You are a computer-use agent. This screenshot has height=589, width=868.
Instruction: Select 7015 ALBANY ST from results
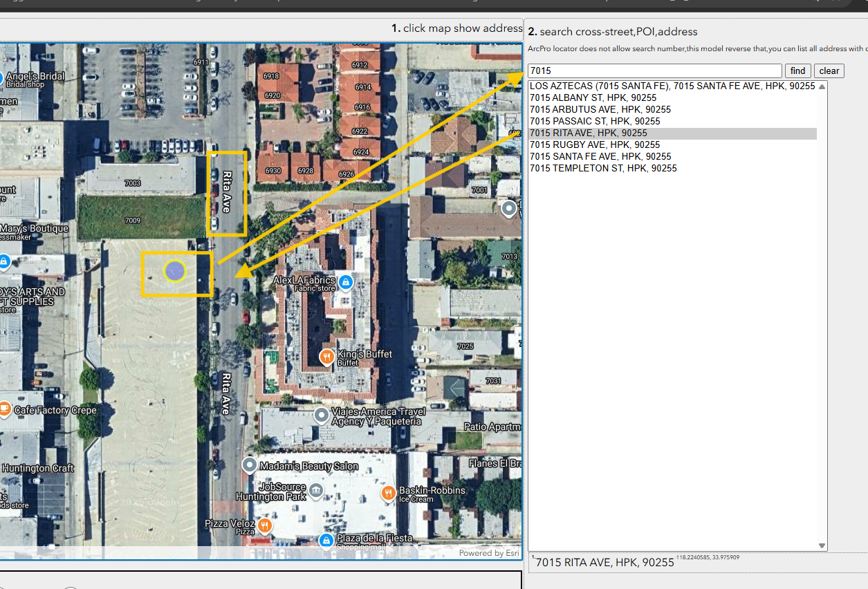593,98
